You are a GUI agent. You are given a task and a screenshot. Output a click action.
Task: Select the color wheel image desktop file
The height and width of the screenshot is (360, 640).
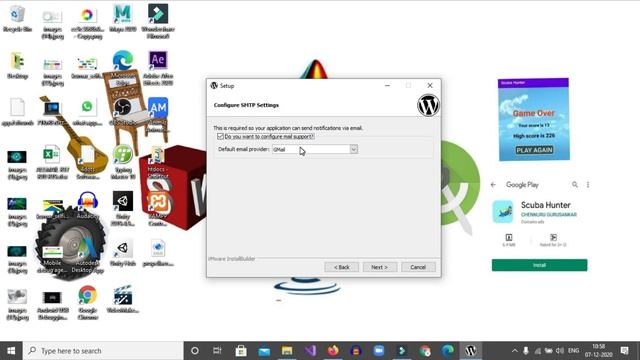point(87,22)
